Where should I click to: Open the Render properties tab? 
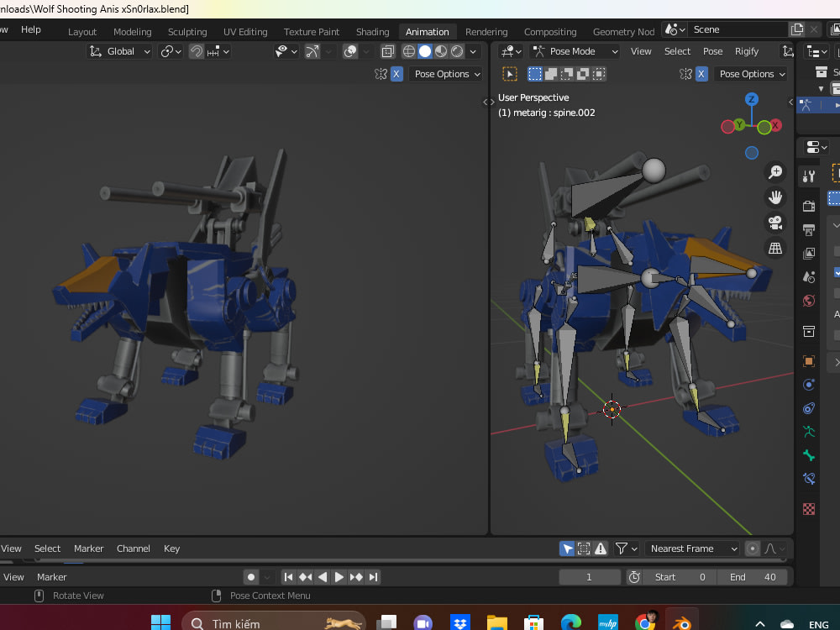809,206
